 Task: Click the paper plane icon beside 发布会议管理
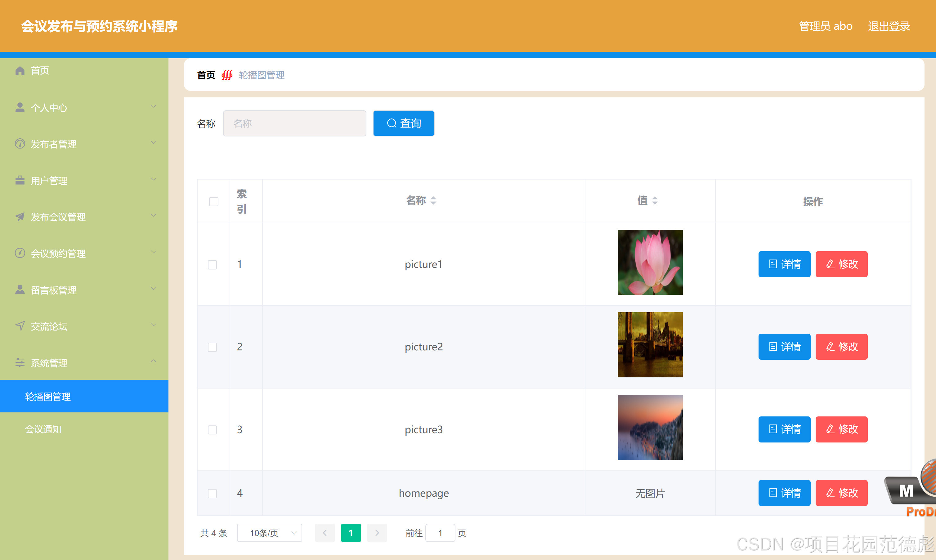click(x=20, y=217)
